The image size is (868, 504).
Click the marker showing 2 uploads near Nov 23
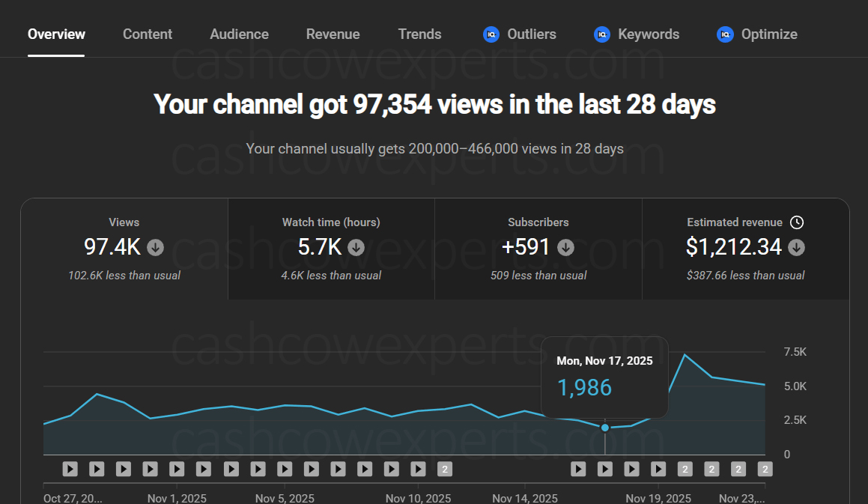pyautogui.click(x=765, y=469)
